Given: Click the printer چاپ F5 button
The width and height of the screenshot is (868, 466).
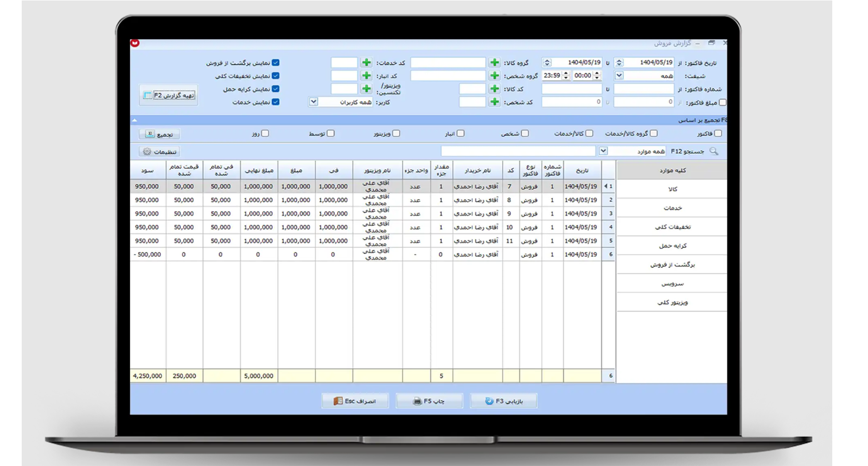Looking at the screenshot, I should coord(429,401).
